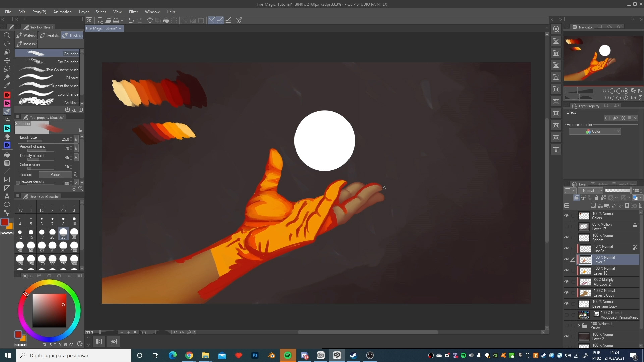Select the Eraser tool in toolbar
644x362 pixels.
click(7, 137)
